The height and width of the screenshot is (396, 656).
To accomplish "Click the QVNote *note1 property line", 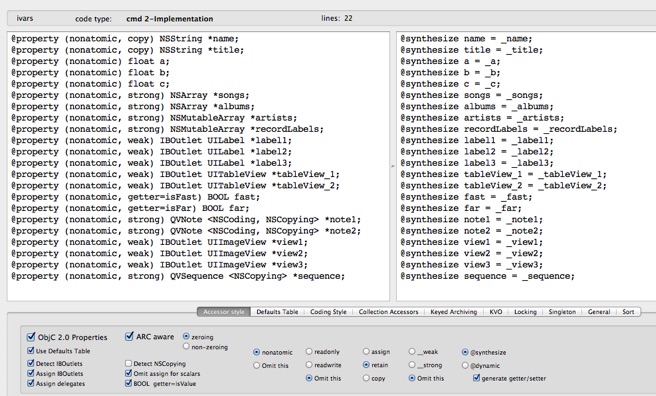I will [186, 220].
